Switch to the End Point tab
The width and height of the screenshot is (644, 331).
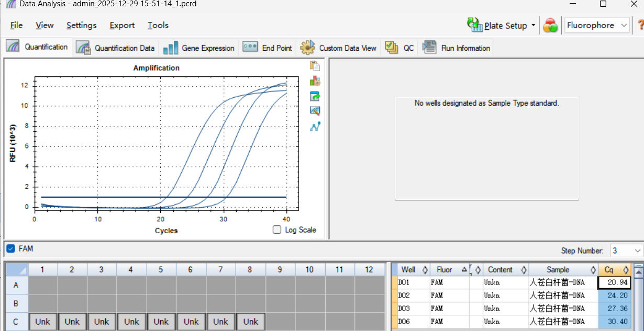pos(268,48)
